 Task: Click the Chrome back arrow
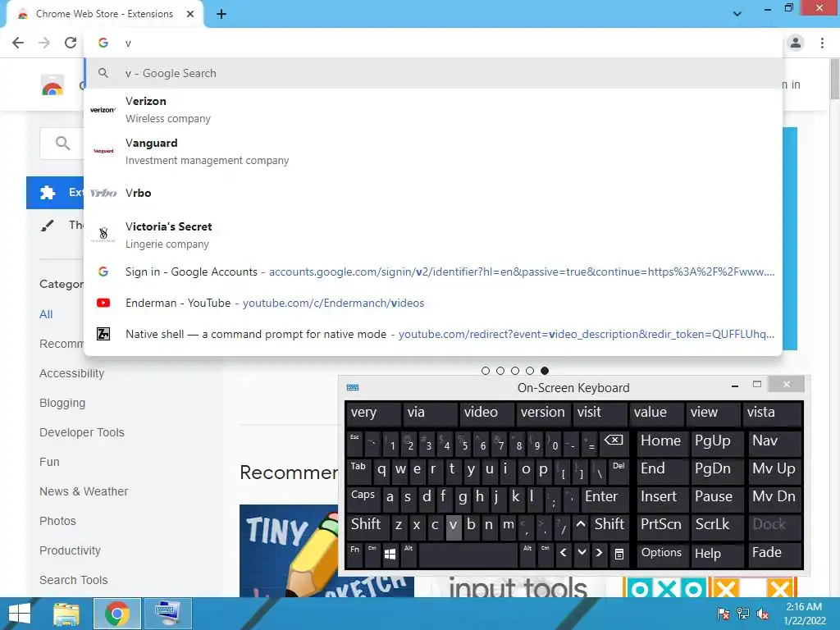pyautogui.click(x=18, y=43)
